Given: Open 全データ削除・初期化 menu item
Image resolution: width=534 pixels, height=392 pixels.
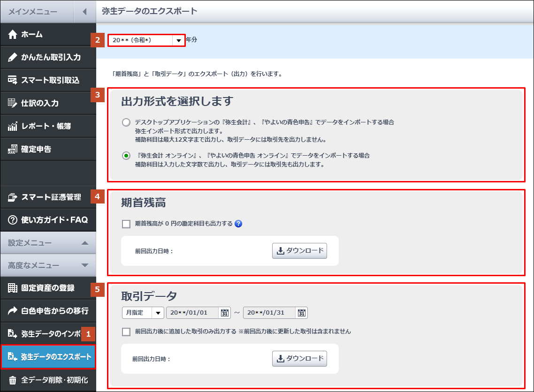Looking at the screenshot, I should [48, 380].
